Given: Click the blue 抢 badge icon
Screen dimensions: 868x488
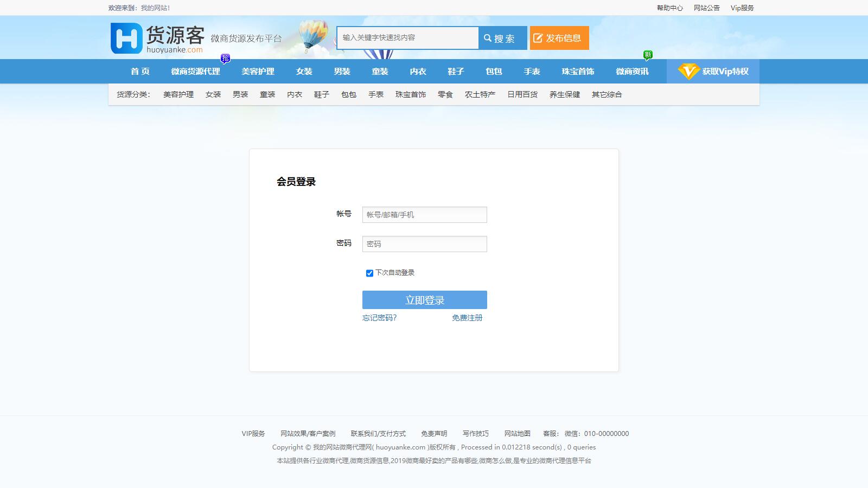Looking at the screenshot, I should (225, 58).
